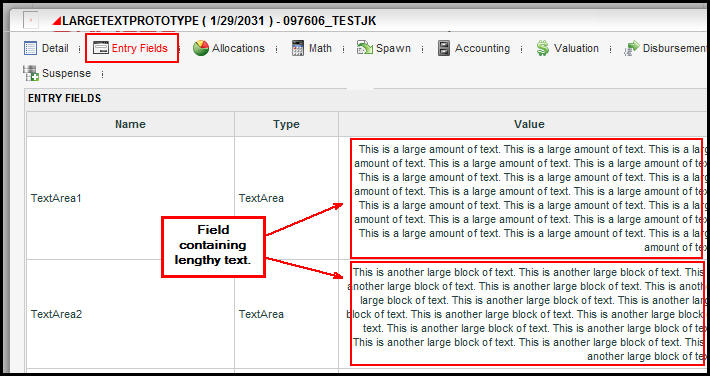Click the Accounting icon
Image resolution: width=710 pixels, height=376 pixels.
444,48
